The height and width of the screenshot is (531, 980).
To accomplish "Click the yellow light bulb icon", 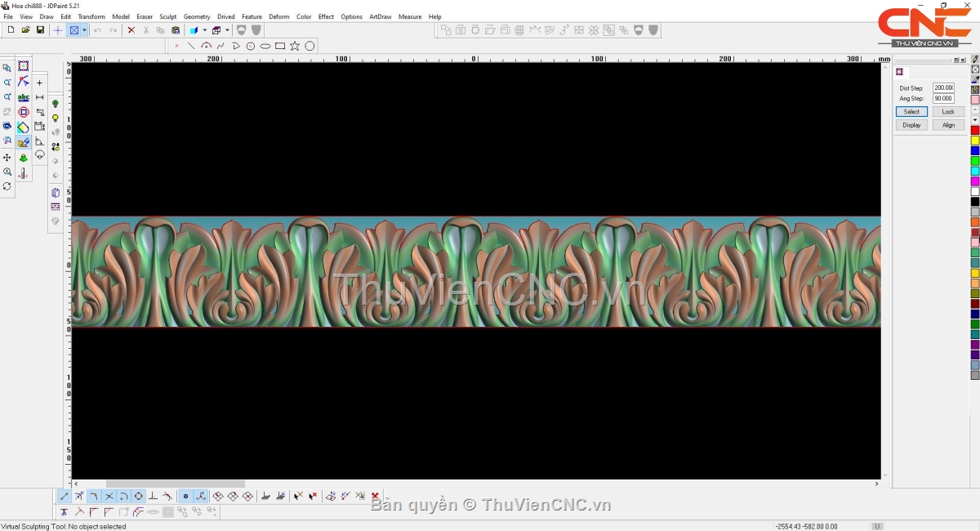I will pyautogui.click(x=56, y=118).
